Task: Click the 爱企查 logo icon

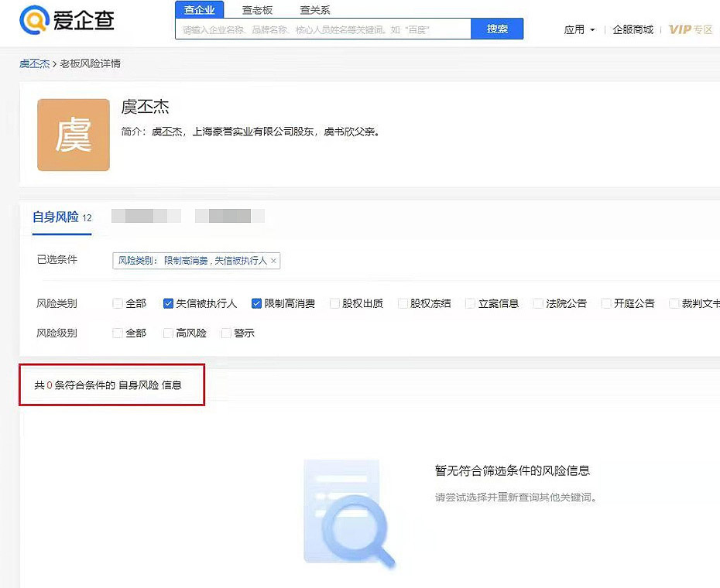Action: tap(34, 21)
